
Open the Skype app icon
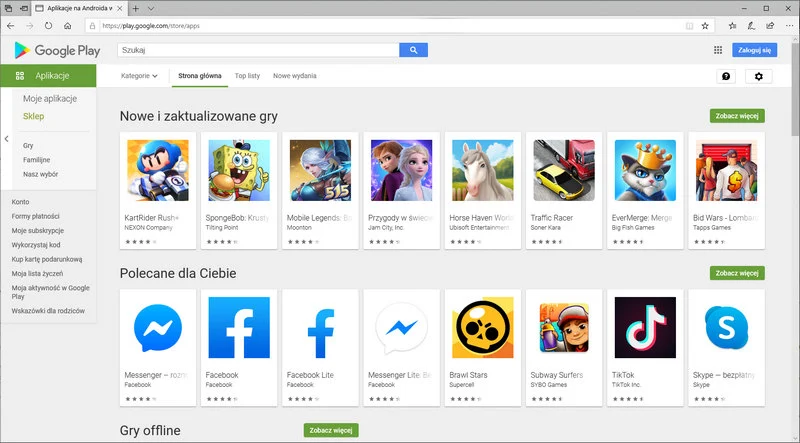(x=725, y=328)
